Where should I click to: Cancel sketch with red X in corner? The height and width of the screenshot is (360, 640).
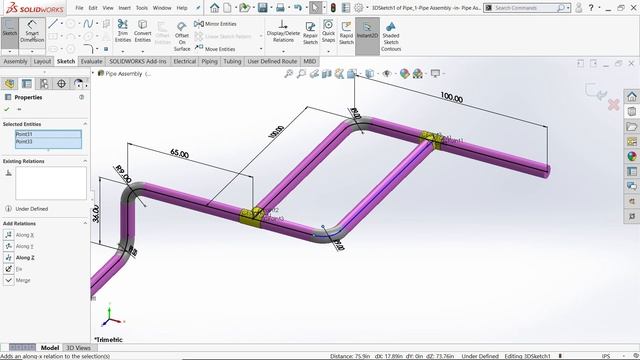[x=613, y=105]
